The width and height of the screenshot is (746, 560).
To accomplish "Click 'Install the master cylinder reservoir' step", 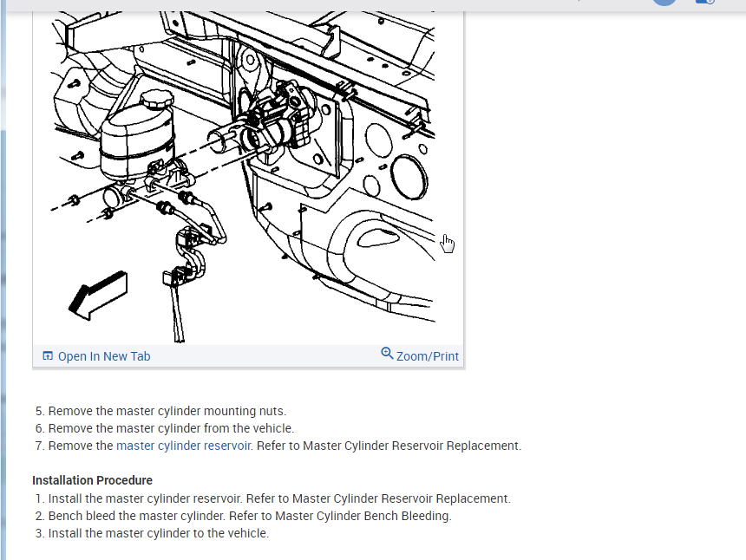I will pos(279,499).
